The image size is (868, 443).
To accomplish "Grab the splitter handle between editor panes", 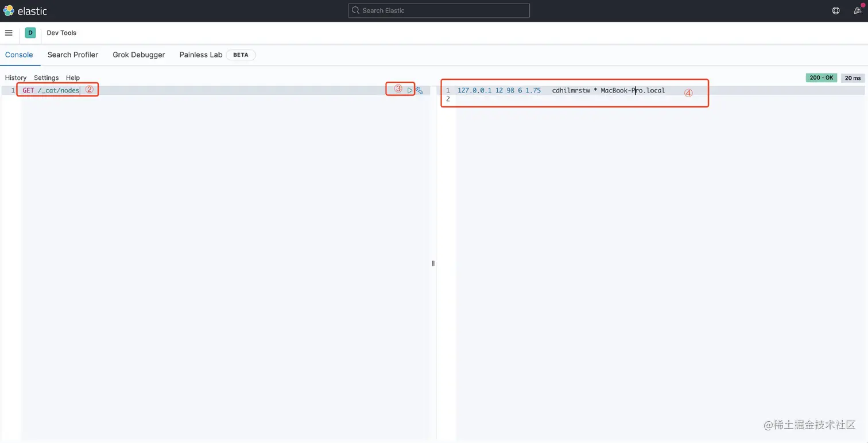I will [x=433, y=263].
